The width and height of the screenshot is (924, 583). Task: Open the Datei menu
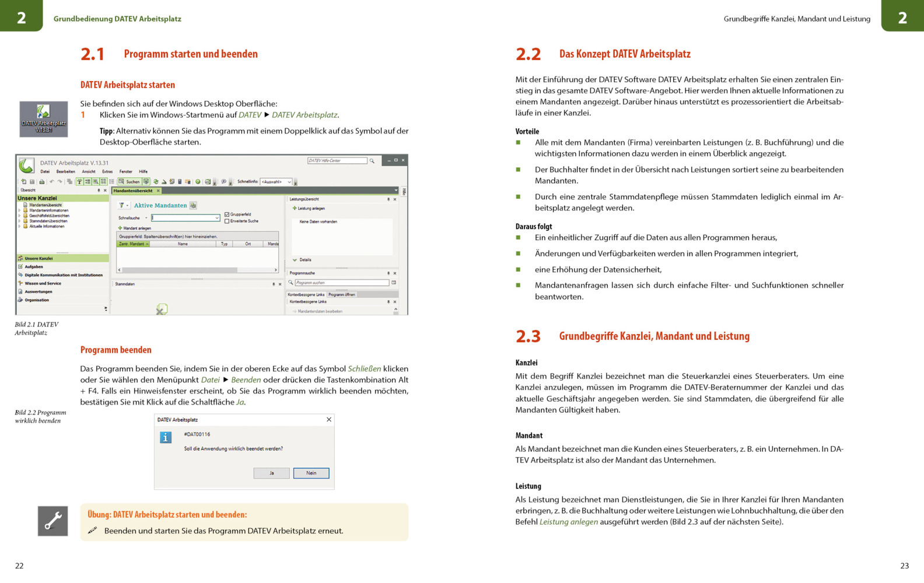click(x=45, y=172)
